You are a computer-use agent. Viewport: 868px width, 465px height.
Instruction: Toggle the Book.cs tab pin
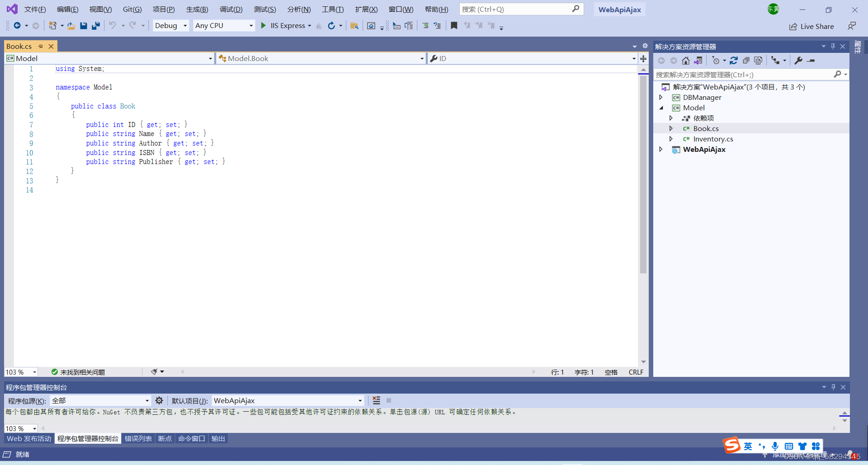click(x=41, y=46)
